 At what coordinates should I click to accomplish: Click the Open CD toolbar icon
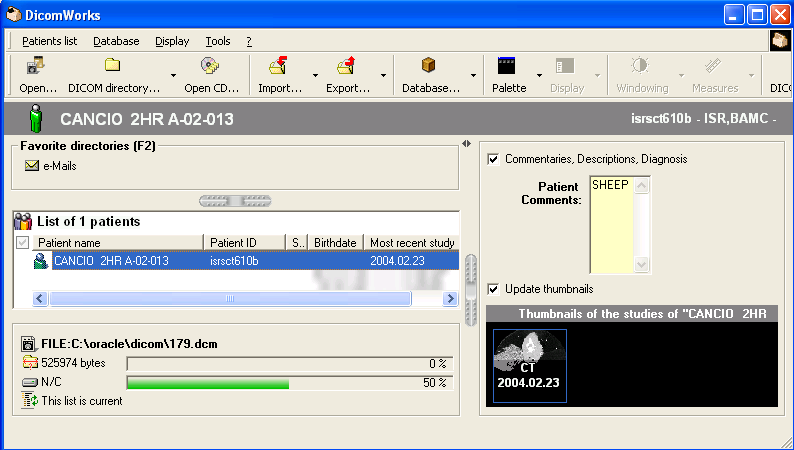pos(209,65)
